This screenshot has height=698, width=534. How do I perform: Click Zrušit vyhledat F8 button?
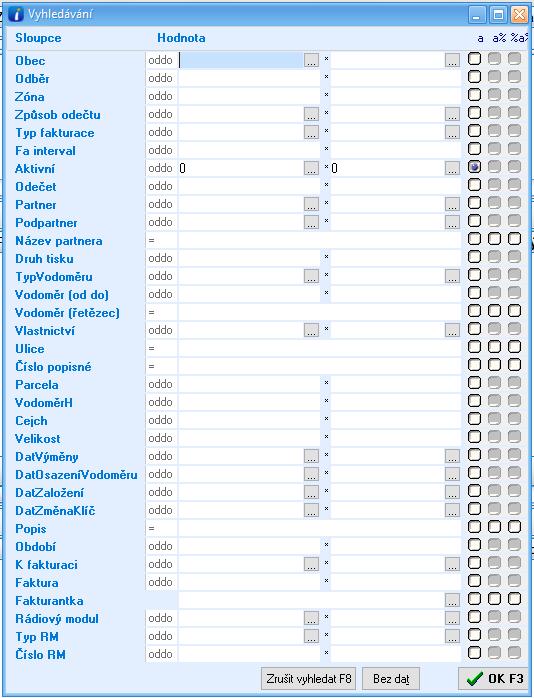(x=308, y=679)
